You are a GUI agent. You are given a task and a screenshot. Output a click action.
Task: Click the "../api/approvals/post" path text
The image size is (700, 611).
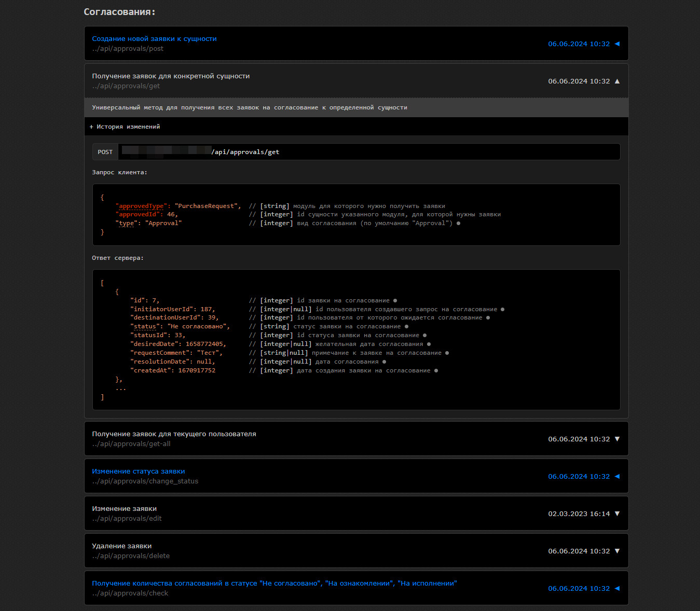tap(128, 49)
